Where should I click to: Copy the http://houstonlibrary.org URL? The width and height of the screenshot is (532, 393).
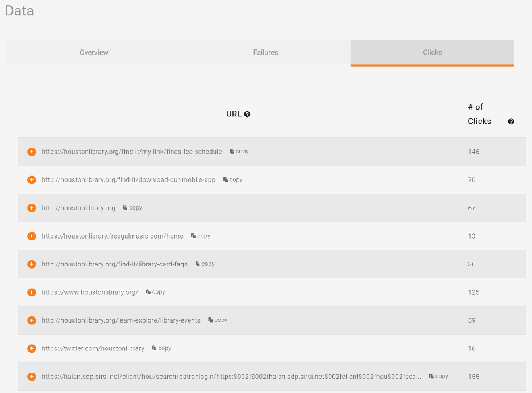point(132,208)
